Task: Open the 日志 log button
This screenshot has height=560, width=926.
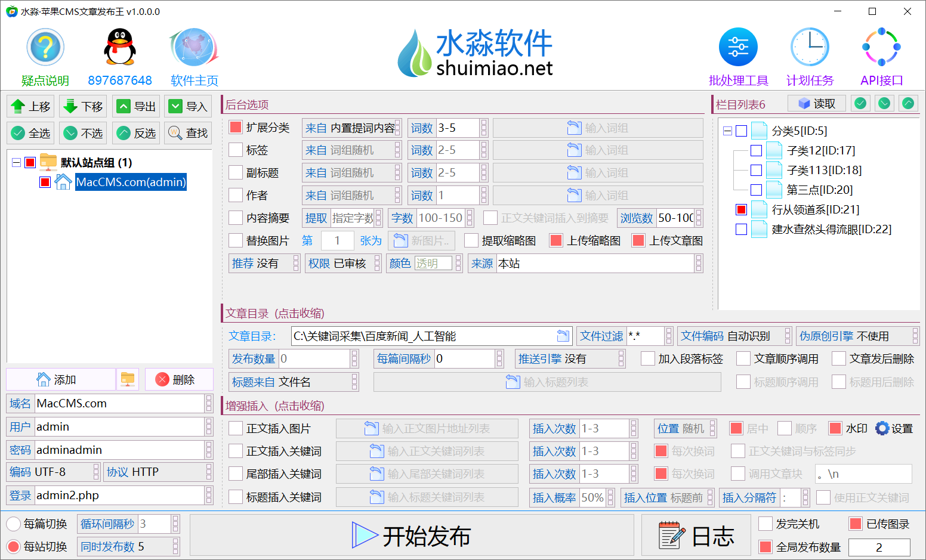Action: (696, 536)
